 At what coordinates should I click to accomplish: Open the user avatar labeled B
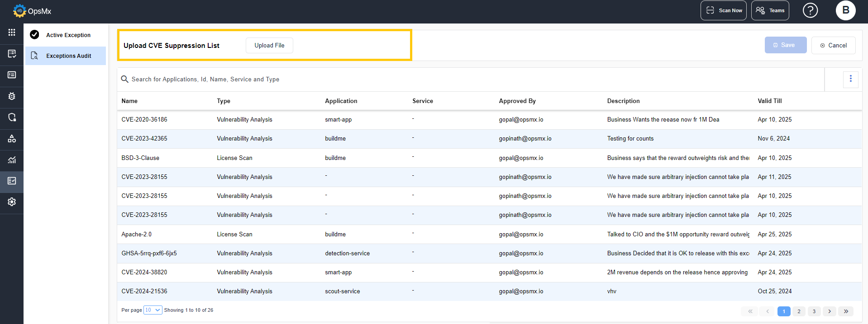[845, 10]
